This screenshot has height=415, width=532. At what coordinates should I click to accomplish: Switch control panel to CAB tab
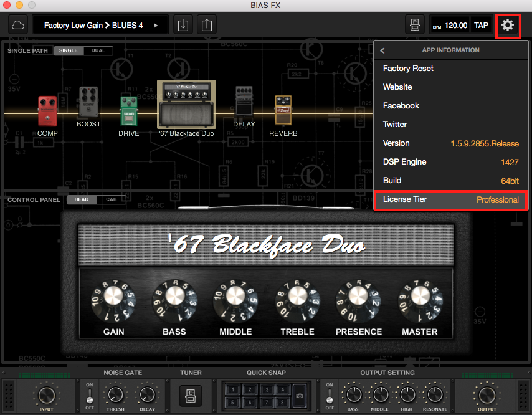click(x=112, y=199)
